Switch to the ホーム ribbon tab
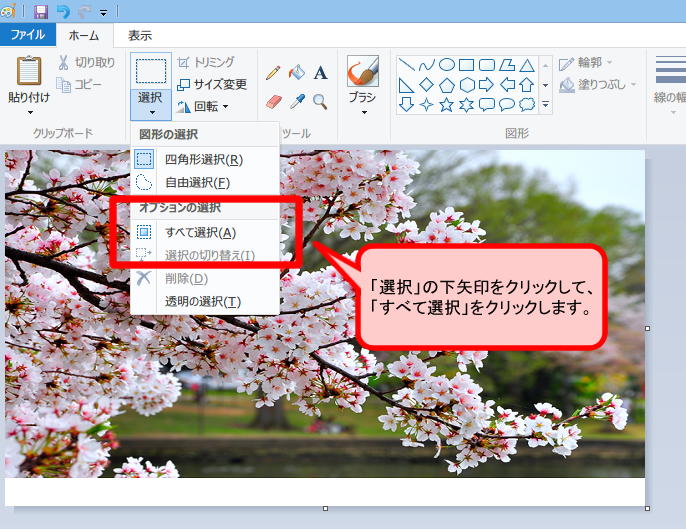686x529 pixels. [84, 35]
